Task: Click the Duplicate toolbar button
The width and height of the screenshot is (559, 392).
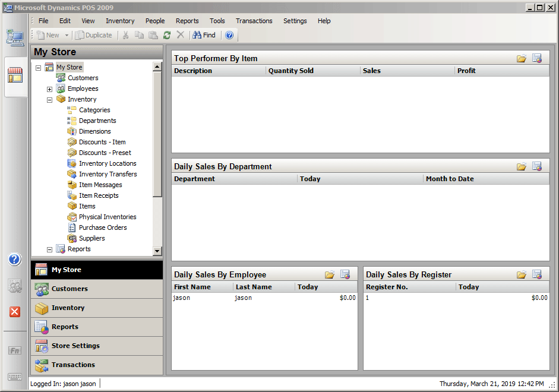Action: (94, 35)
